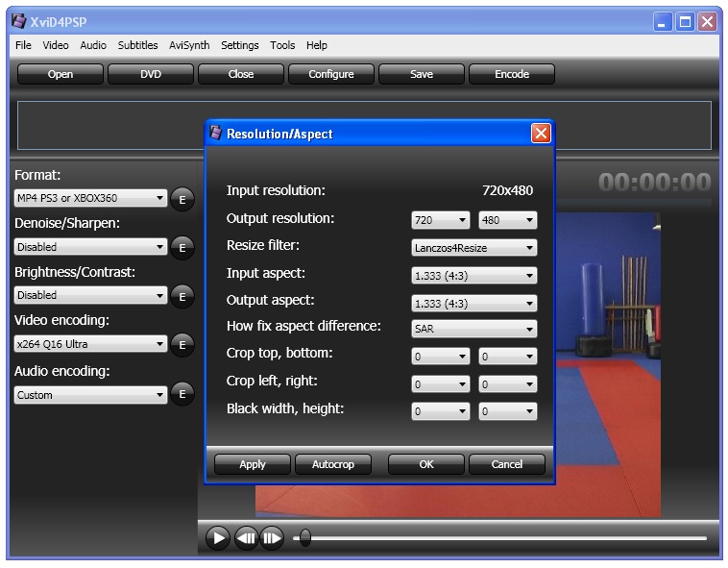This screenshot has width=728, height=568.
Task: Edit Brightness/Contrast preset via E button
Action: pos(182,296)
